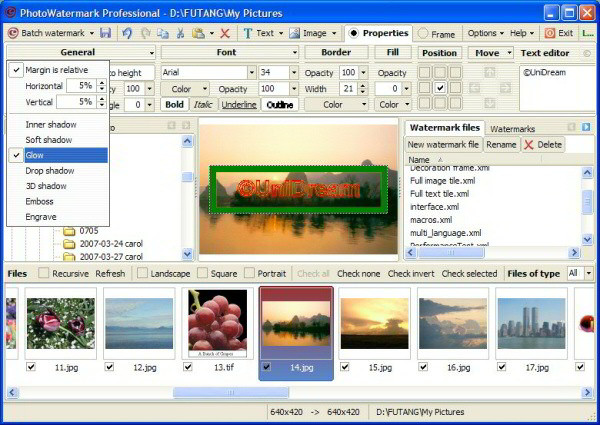Image resolution: width=600 pixels, height=425 pixels.
Task: Click the New watermark file button
Action: 443,145
